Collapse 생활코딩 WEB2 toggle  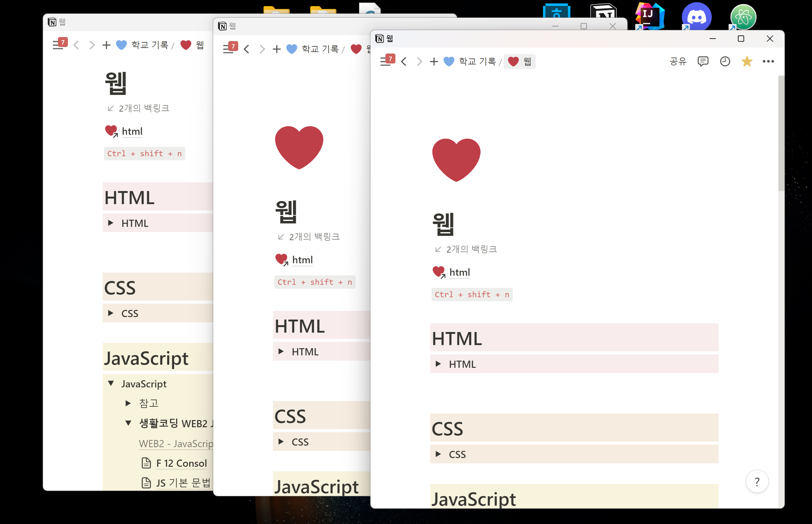[128, 423]
